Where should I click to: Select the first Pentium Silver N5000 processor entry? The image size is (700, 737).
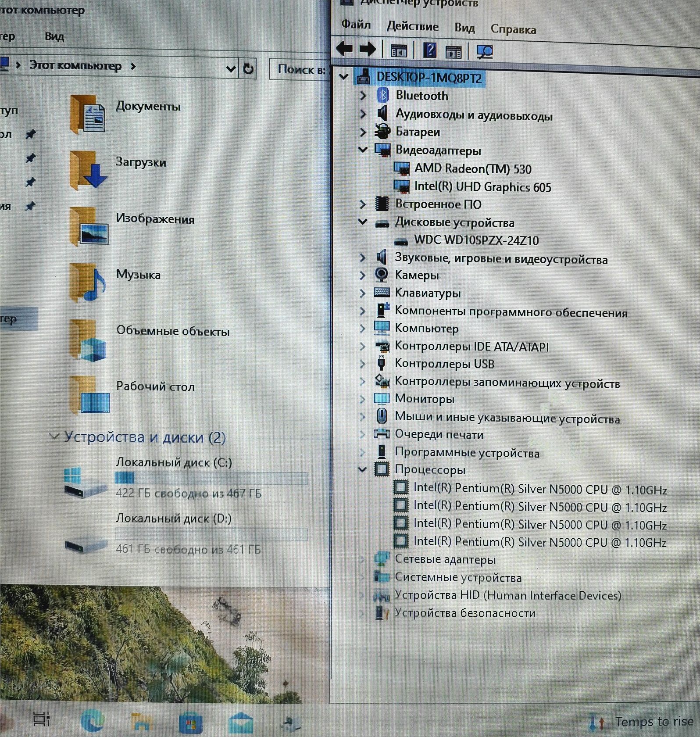click(x=530, y=488)
